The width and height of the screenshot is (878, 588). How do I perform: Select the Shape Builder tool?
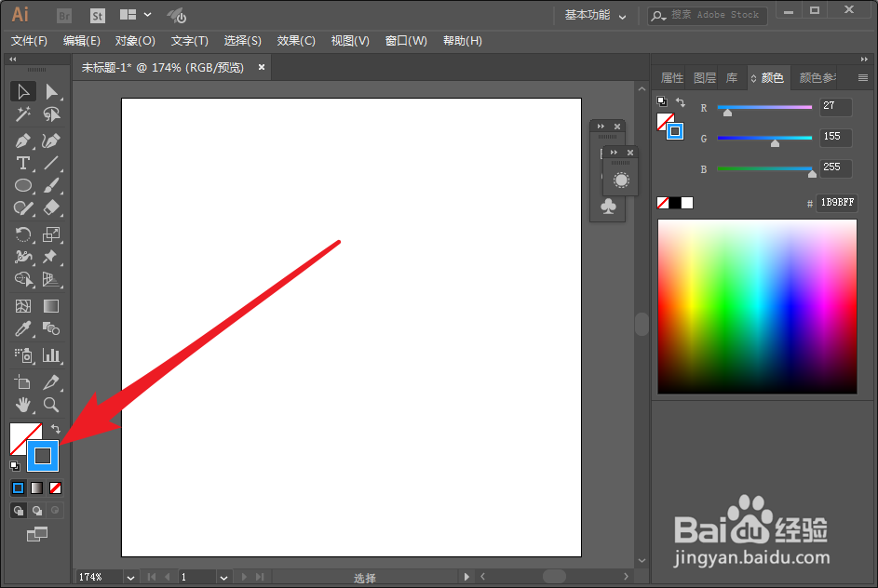coord(23,279)
